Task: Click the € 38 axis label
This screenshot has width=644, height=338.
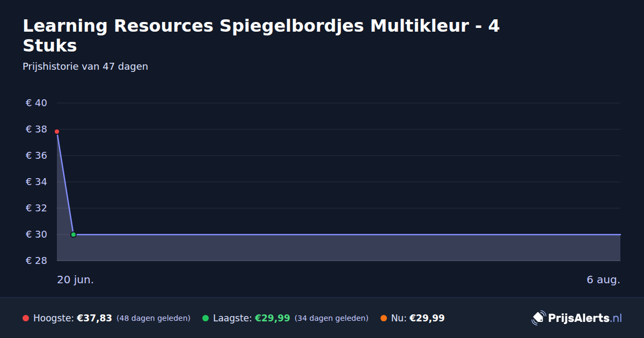Action: 36,129
